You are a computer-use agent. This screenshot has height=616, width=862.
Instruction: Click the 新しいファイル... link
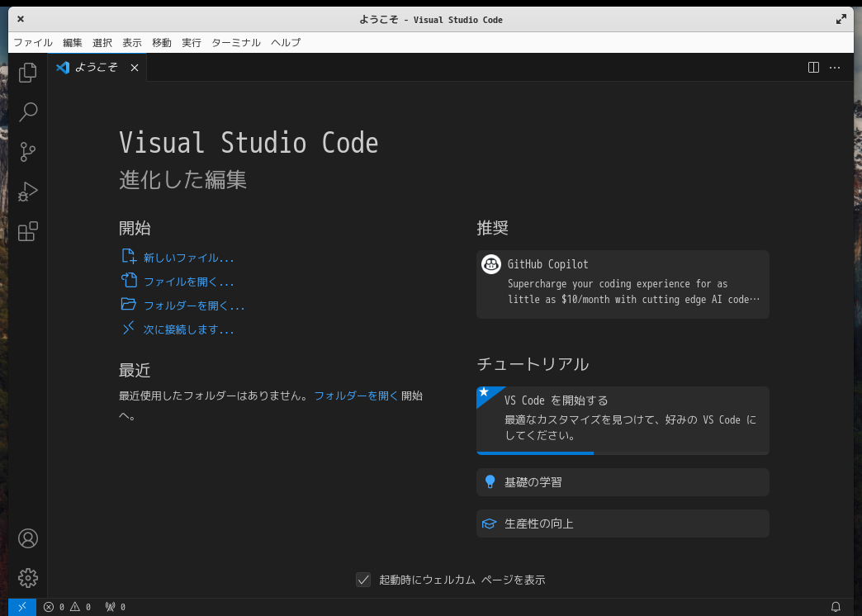pyautogui.click(x=188, y=258)
